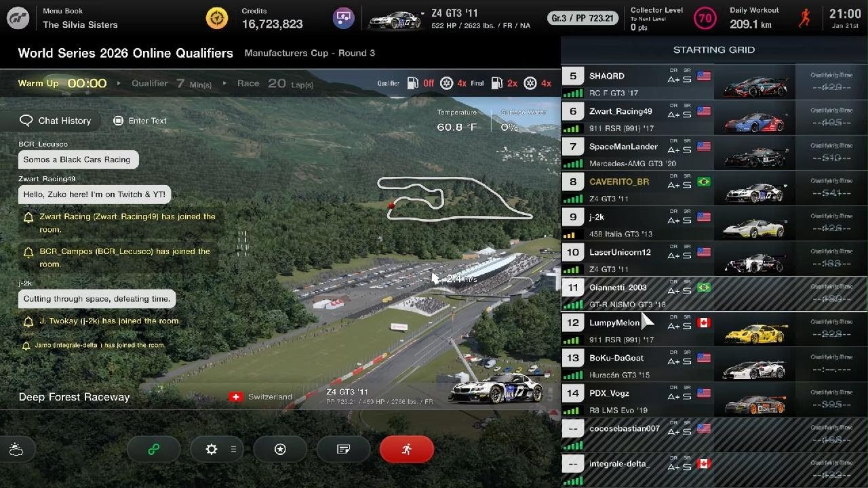Select j-2k grid entry
The height and width of the screenshot is (488, 868).
[x=715, y=223]
